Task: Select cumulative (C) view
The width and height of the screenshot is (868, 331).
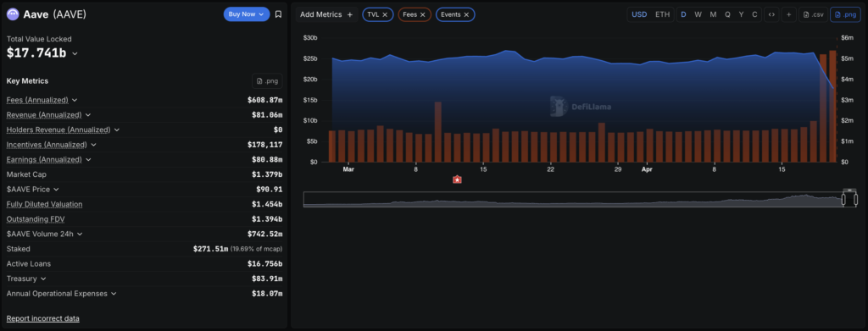Action: [x=754, y=15]
